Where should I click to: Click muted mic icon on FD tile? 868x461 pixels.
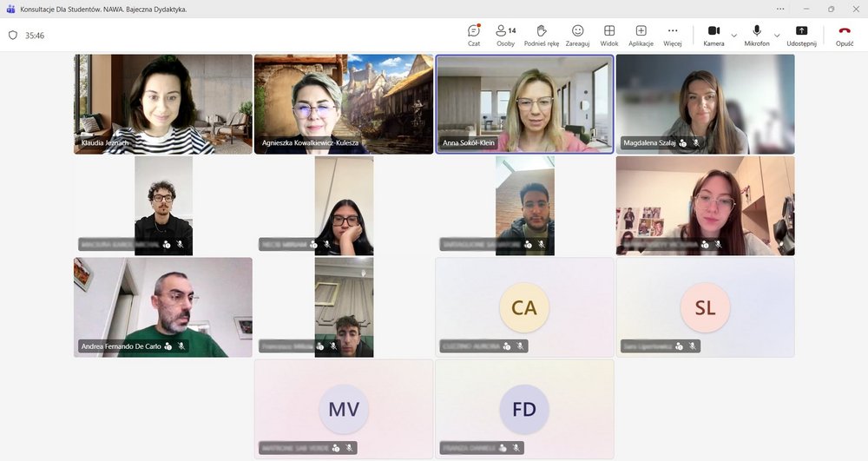tap(516, 448)
